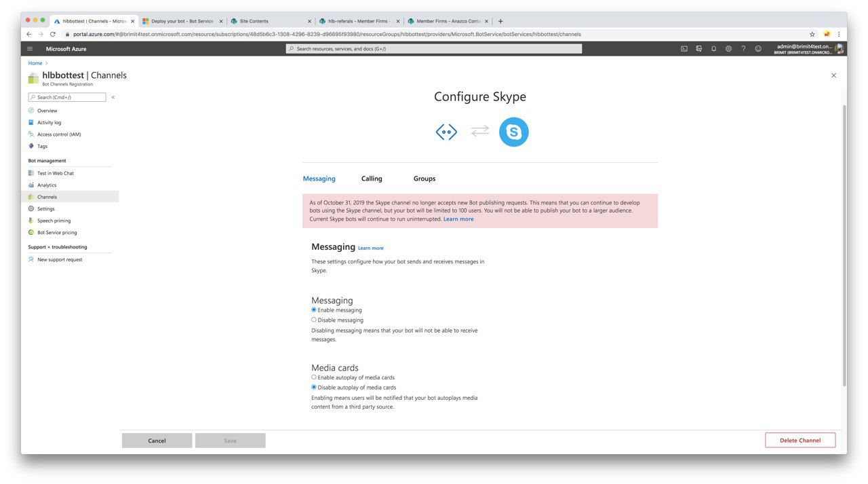Open the Azure portal hamburger menu
The image size is (868, 484).
(x=30, y=49)
